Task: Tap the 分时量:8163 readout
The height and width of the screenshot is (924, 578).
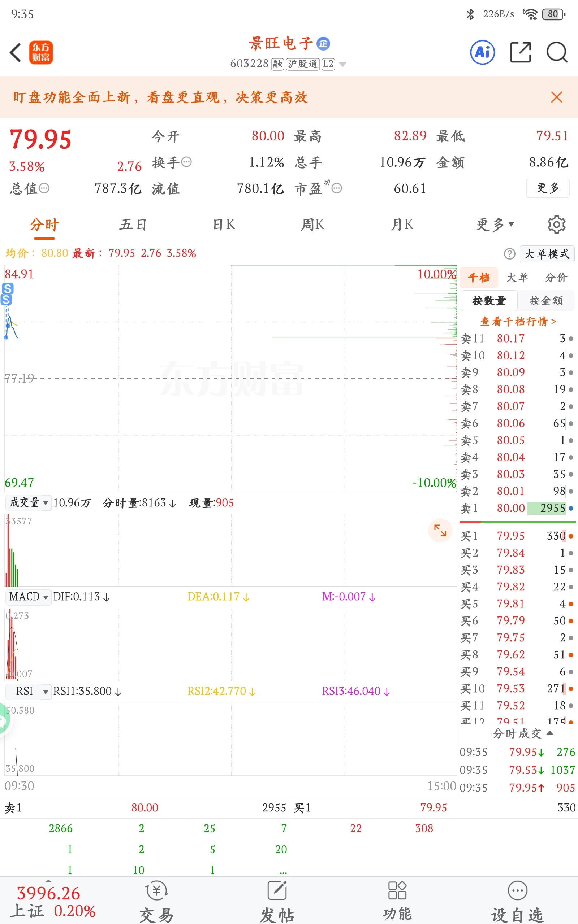Action: coord(139,503)
